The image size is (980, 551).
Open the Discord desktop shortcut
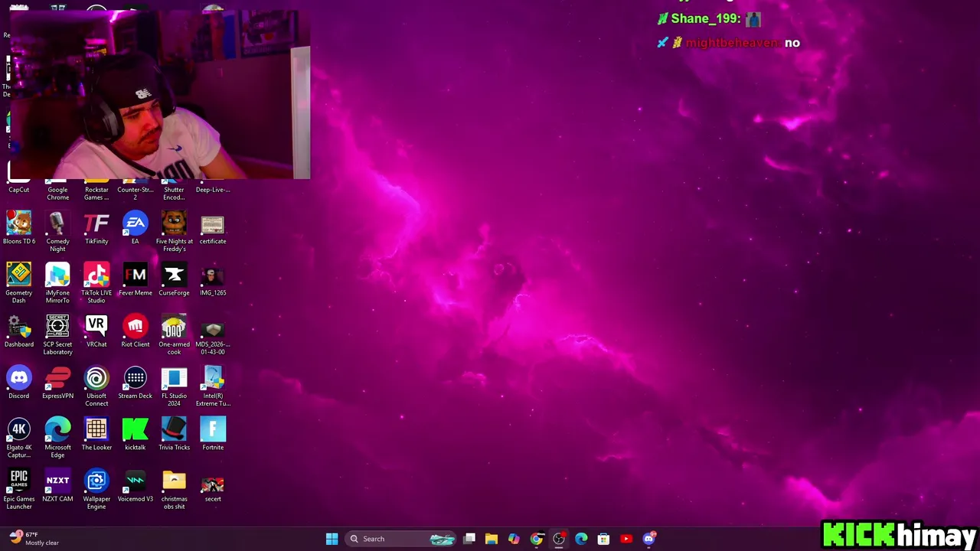click(19, 383)
